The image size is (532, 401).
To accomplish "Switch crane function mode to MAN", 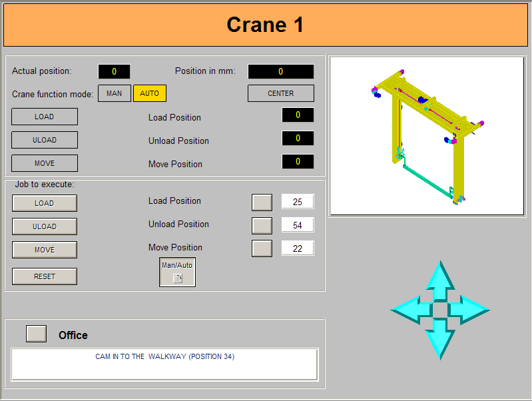I will pos(115,93).
